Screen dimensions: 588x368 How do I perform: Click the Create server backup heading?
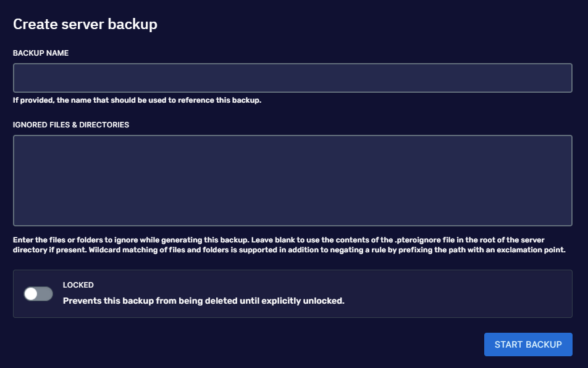[x=85, y=24]
